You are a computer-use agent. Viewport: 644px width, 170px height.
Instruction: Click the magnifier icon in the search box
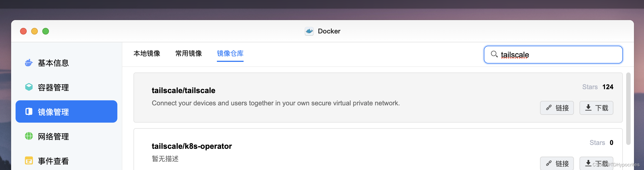point(494,54)
